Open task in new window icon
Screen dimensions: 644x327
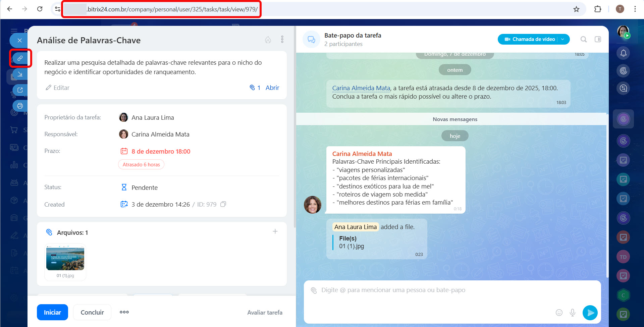(20, 90)
